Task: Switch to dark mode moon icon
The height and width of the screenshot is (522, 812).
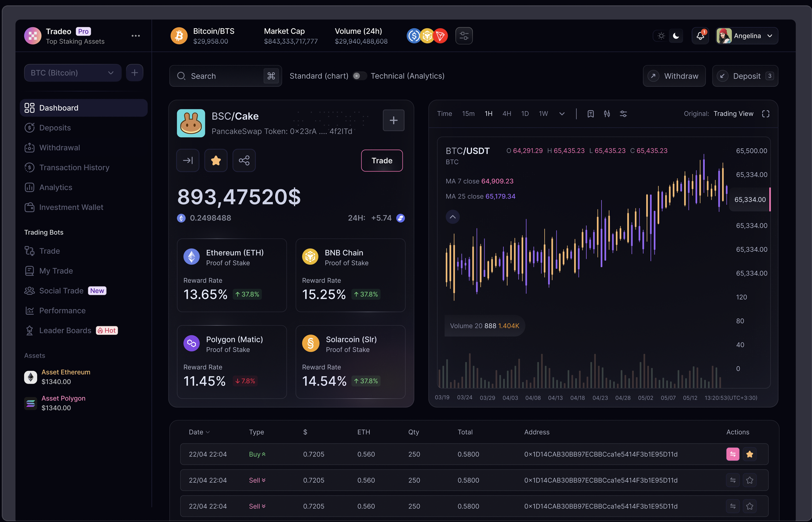Action: (x=676, y=36)
